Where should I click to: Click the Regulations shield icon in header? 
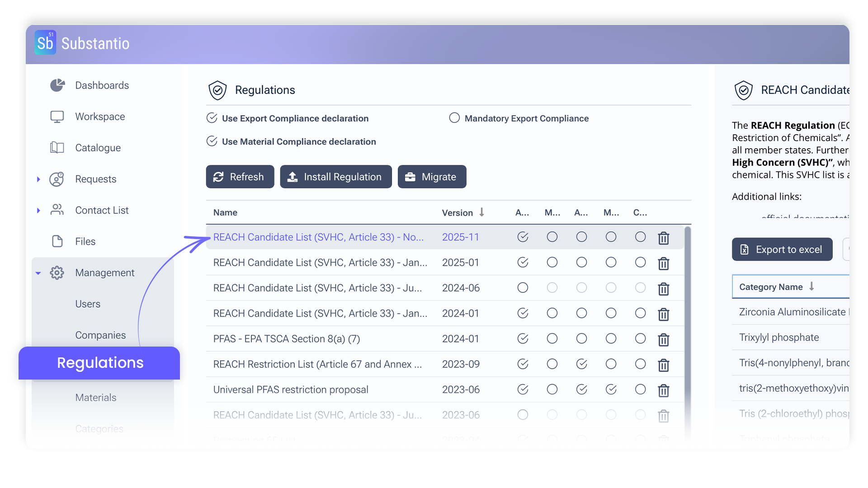(217, 90)
